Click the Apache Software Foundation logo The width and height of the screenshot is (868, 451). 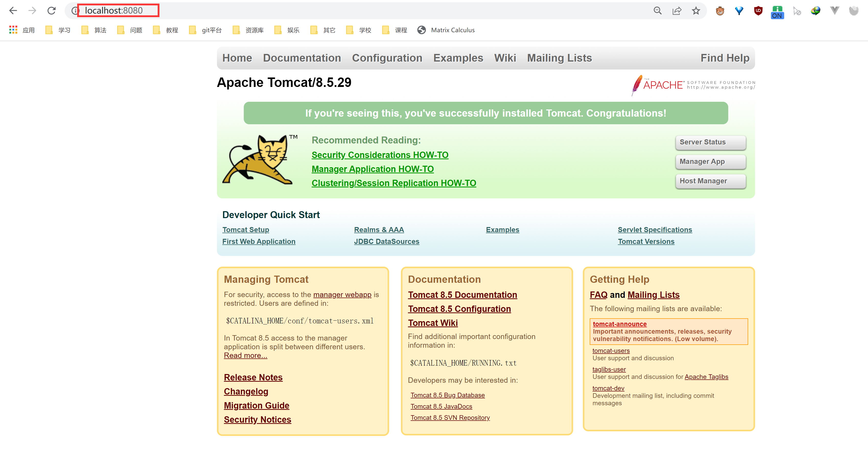click(x=693, y=85)
